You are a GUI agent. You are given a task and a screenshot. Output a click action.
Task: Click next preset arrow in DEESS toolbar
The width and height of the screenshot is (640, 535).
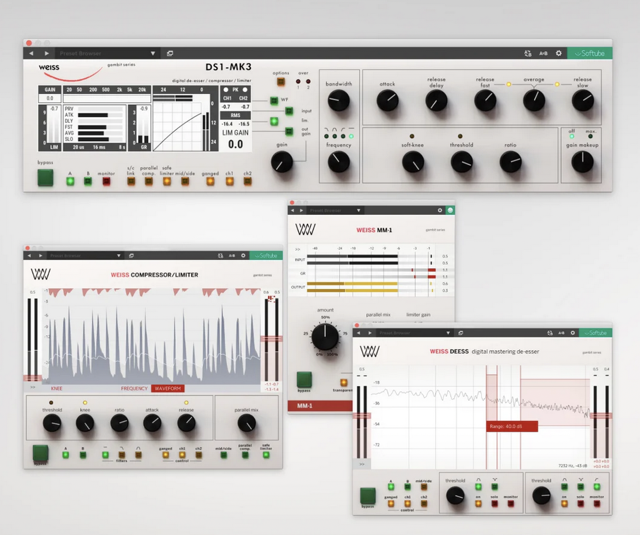tap(370, 333)
